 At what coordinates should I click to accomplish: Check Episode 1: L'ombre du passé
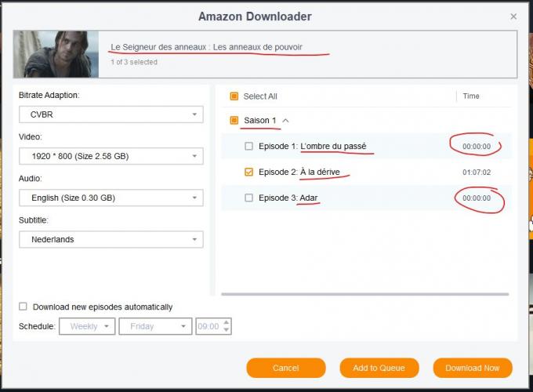point(248,146)
